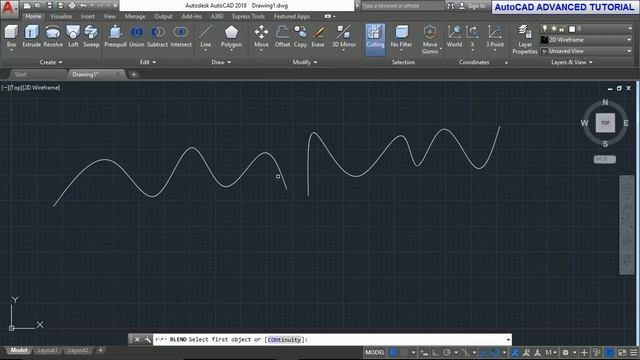The width and height of the screenshot is (640, 360).
Task: Select the 3D Mirror tool
Action: 344,36
